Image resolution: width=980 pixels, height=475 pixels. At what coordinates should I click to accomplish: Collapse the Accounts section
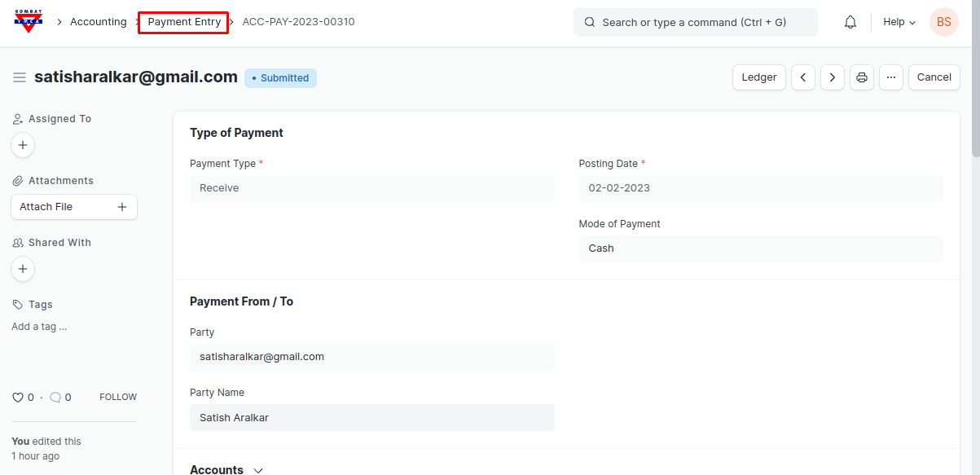258,470
